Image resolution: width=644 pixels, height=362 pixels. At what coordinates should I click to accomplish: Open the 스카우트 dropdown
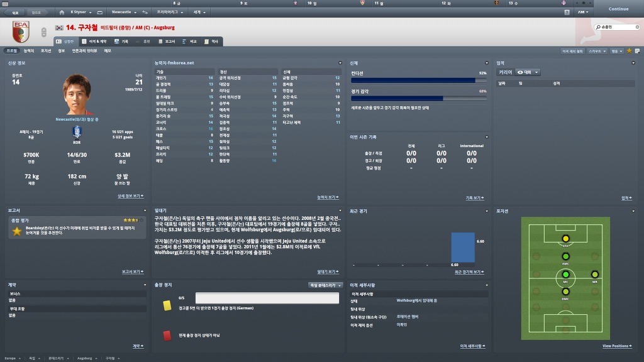click(597, 51)
